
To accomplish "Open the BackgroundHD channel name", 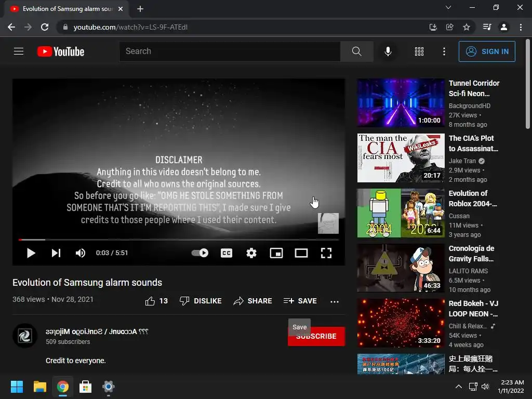I will pyautogui.click(x=469, y=106).
